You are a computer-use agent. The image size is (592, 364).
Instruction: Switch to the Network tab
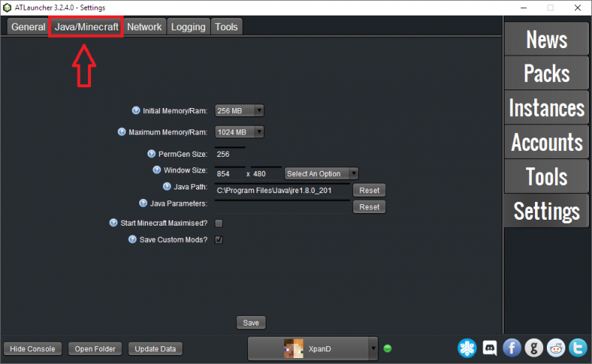click(x=144, y=27)
